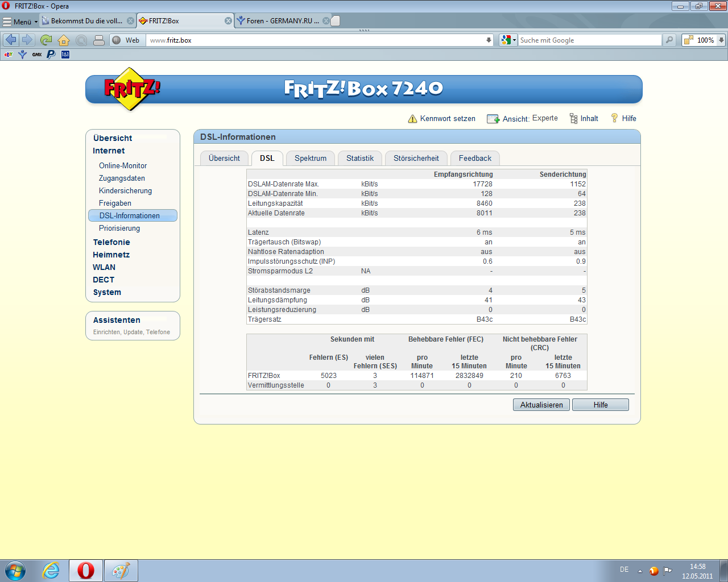Click the fit-to-width zoom icon
The height and width of the screenshot is (582, 728).
coord(688,40)
